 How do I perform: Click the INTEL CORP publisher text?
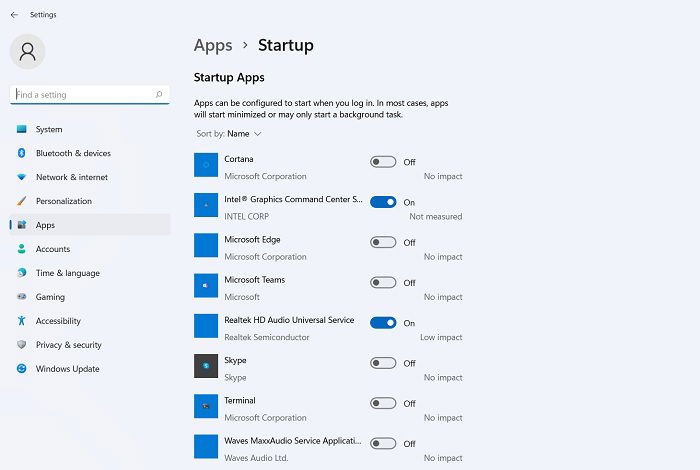click(x=246, y=216)
